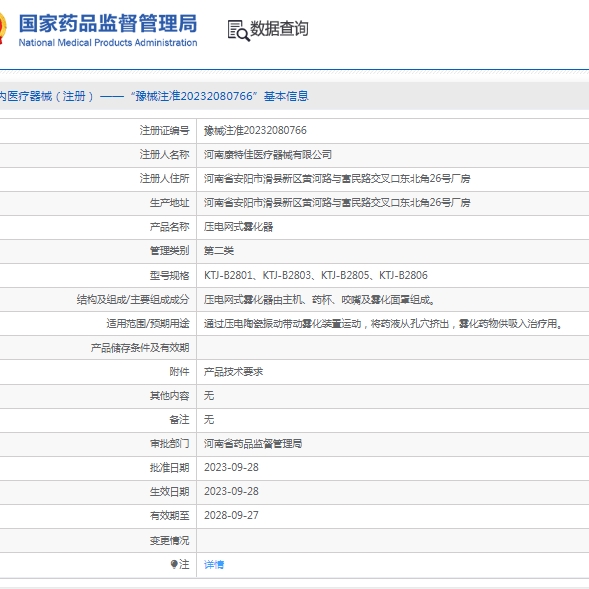The height and width of the screenshot is (589, 589).
Task: Click the 变更情况 row label
Action: point(169,540)
